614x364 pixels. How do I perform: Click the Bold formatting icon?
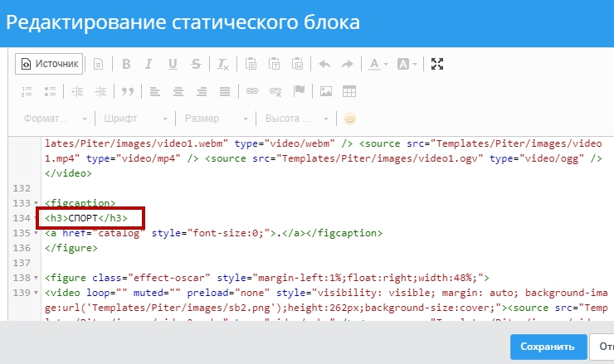tap(127, 64)
